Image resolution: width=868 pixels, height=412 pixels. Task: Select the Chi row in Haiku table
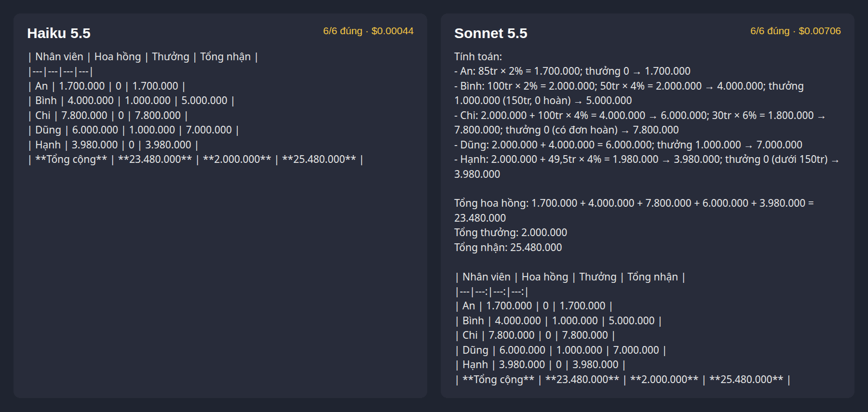tap(108, 116)
